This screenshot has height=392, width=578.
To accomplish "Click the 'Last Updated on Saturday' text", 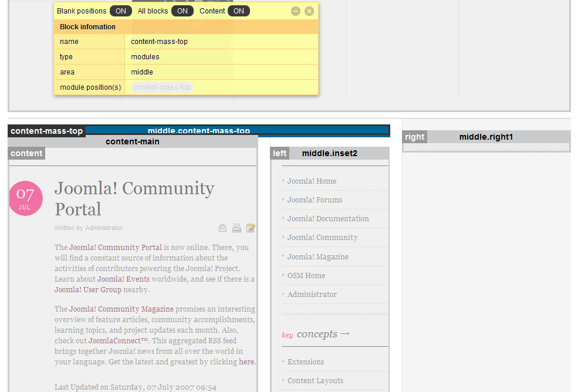I will [x=136, y=387].
